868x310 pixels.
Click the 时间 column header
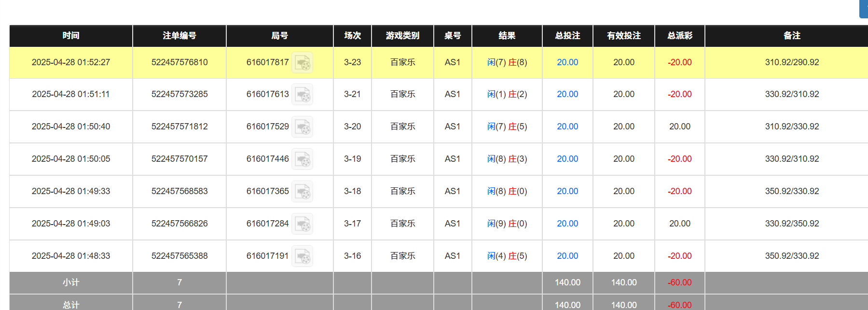click(71, 36)
